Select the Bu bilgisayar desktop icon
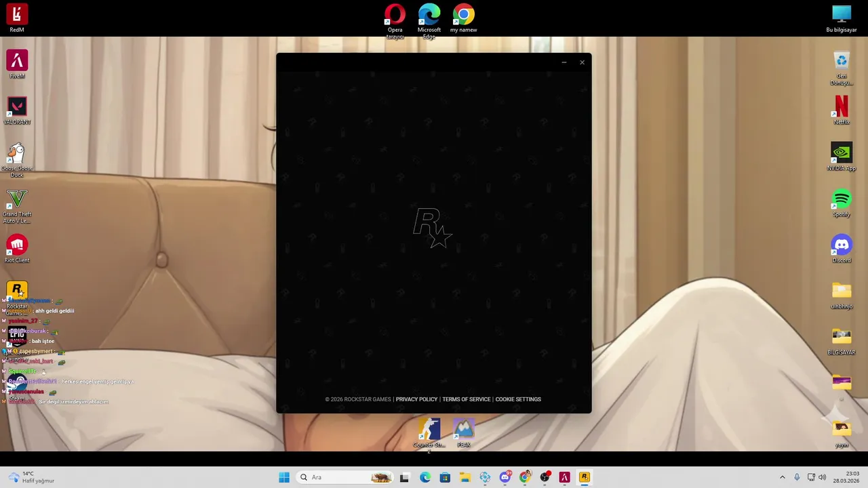868x488 pixels. click(842, 18)
